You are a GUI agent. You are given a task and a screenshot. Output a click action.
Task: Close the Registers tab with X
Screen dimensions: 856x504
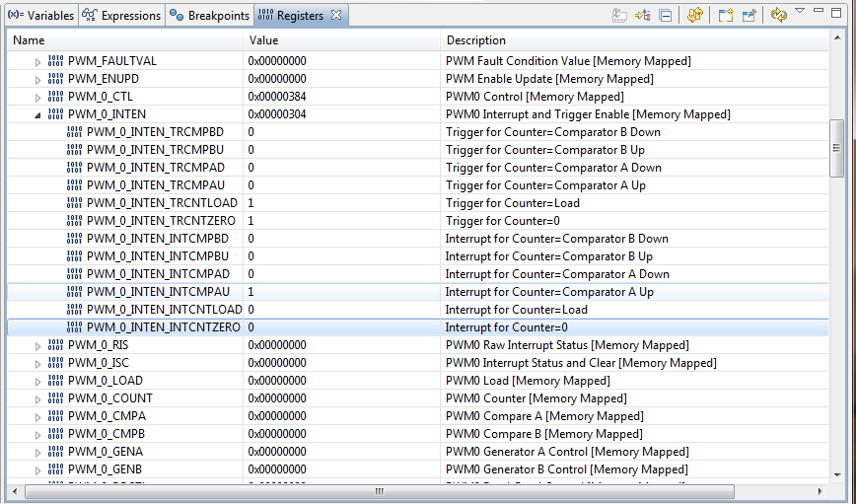(x=336, y=16)
